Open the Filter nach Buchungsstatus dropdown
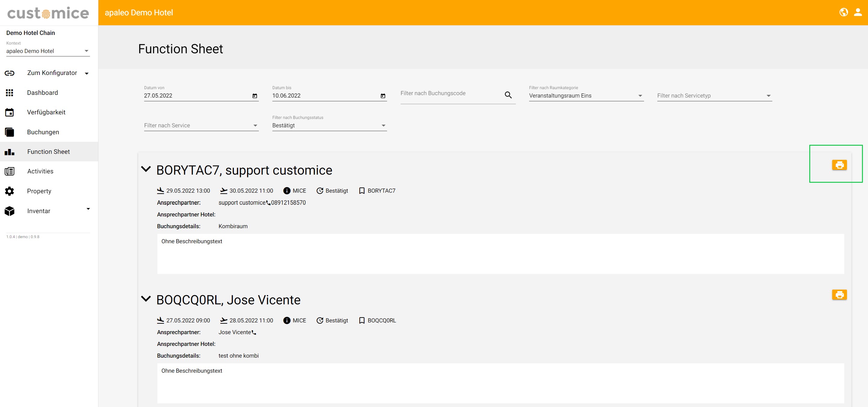 click(330, 126)
